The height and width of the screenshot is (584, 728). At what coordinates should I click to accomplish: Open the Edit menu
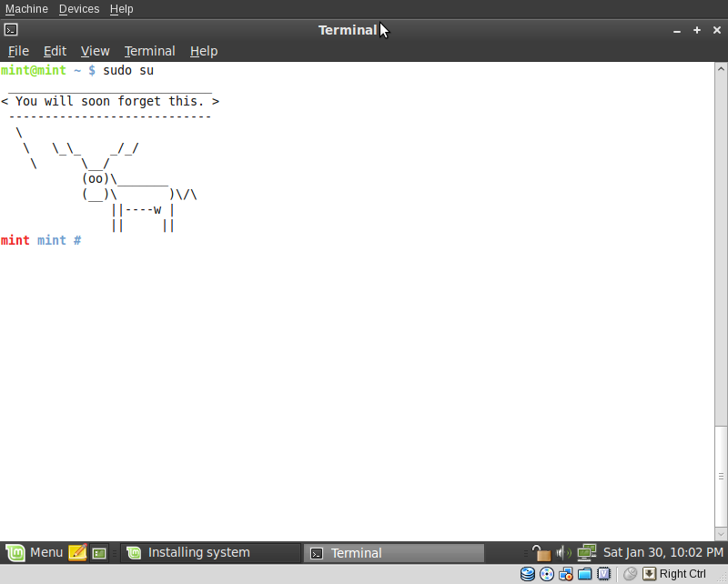click(55, 51)
